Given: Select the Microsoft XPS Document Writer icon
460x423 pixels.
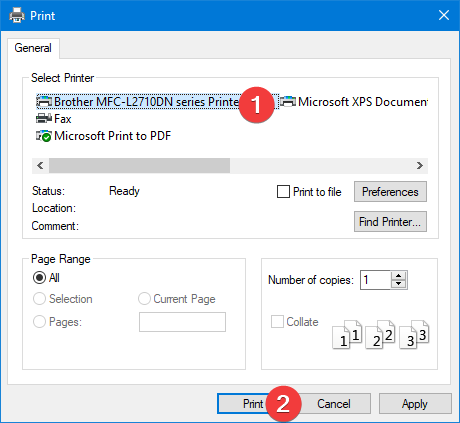Looking at the screenshot, I should coord(288,101).
